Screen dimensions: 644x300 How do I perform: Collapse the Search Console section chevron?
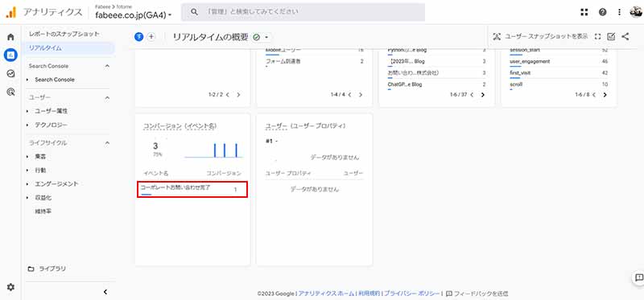[x=107, y=66]
